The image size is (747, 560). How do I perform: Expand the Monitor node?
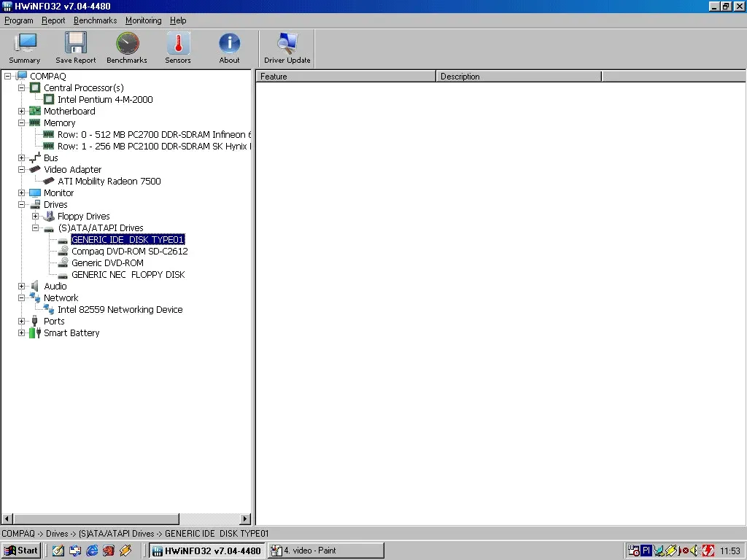tap(21, 192)
